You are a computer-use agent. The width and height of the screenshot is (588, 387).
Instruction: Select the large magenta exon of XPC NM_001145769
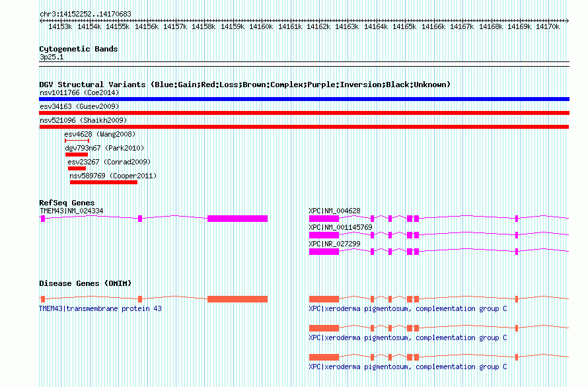[324, 235]
